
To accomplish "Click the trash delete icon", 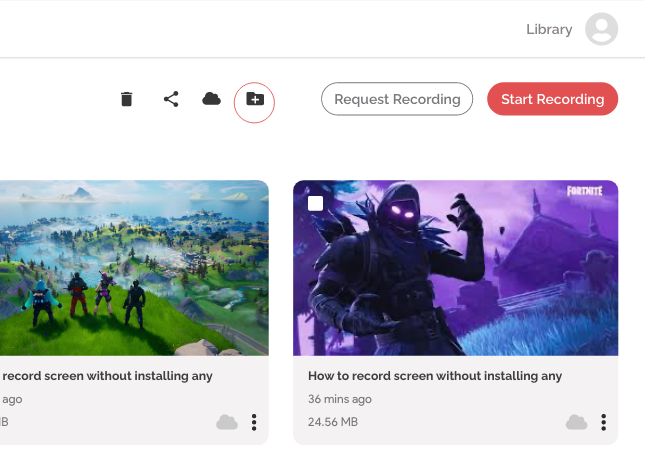I will (x=126, y=99).
